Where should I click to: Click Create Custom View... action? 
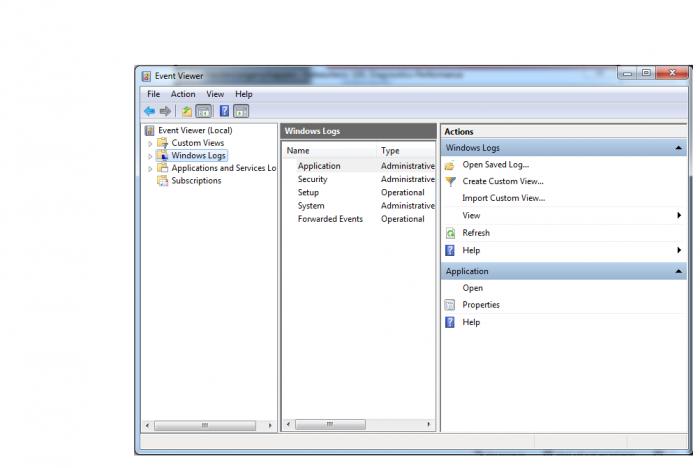click(x=503, y=181)
